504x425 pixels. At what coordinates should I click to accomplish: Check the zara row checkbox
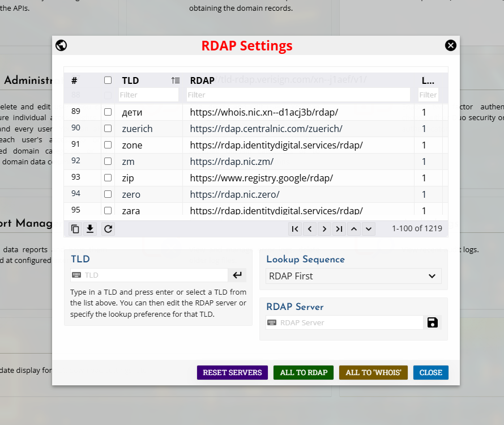pyautogui.click(x=108, y=210)
